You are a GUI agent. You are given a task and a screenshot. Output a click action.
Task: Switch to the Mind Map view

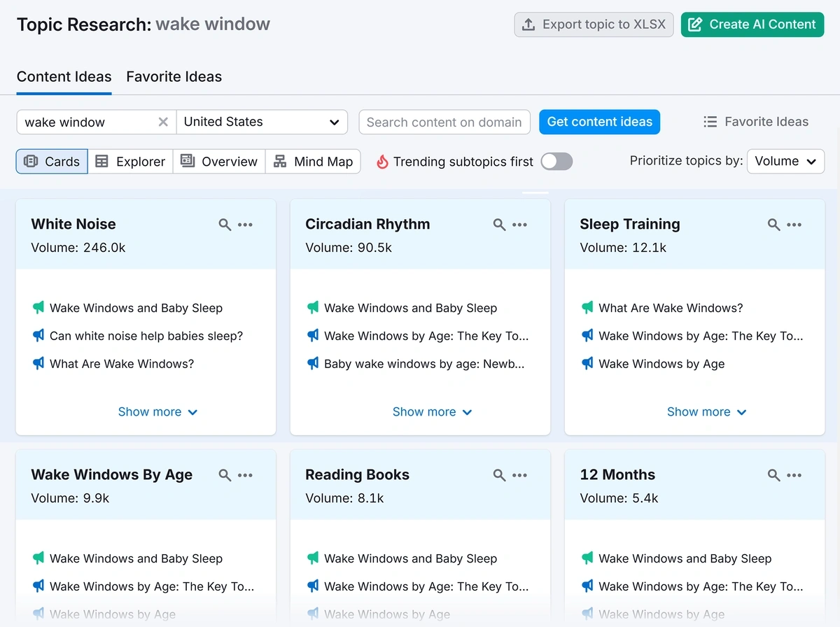(x=313, y=162)
